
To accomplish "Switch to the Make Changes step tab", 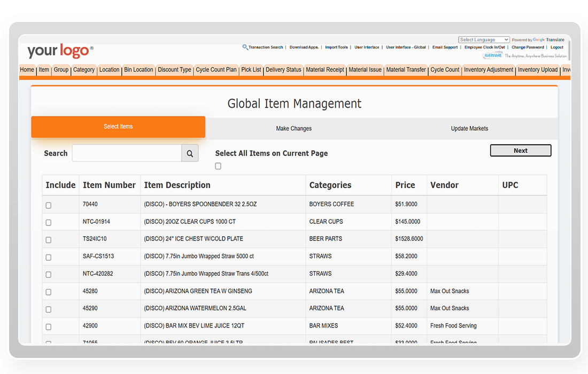I will tap(294, 129).
